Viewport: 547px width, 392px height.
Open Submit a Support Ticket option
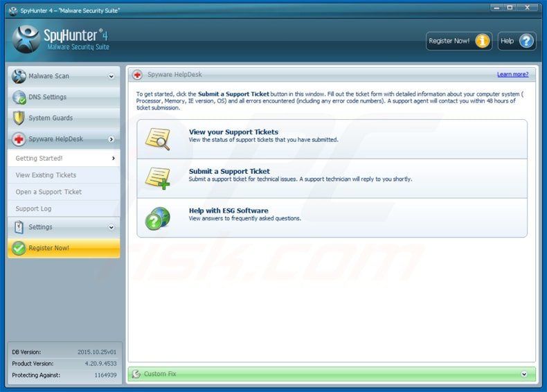[332, 179]
